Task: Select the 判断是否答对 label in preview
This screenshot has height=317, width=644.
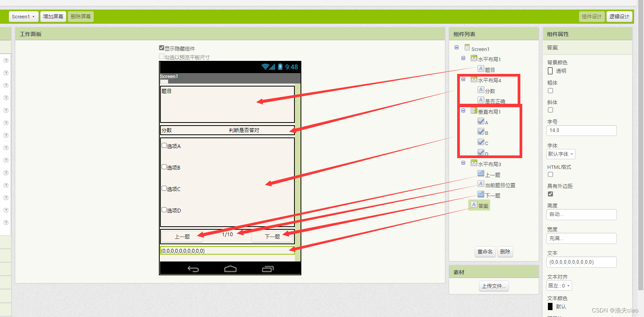Action: (244, 130)
